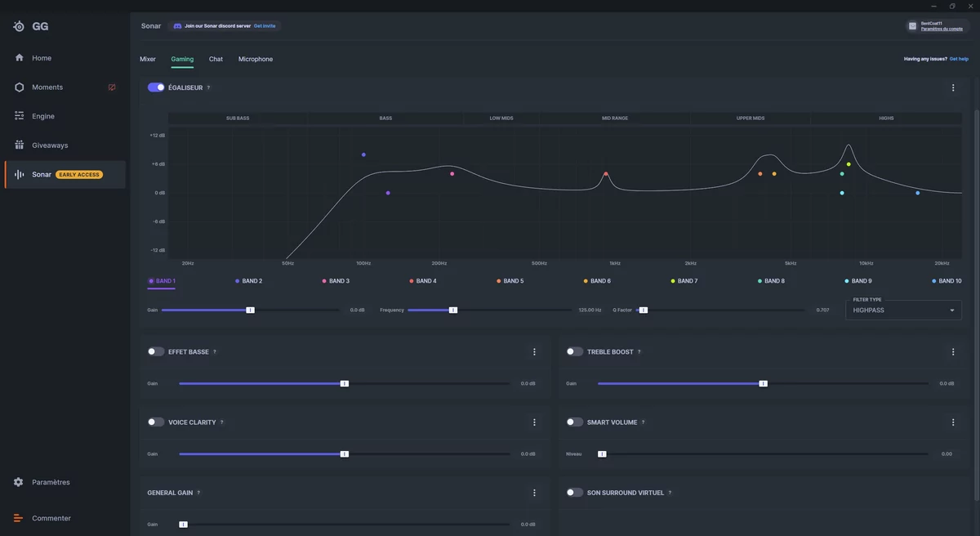
Task: Click the account avatar icon
Action: pos(912,26)
